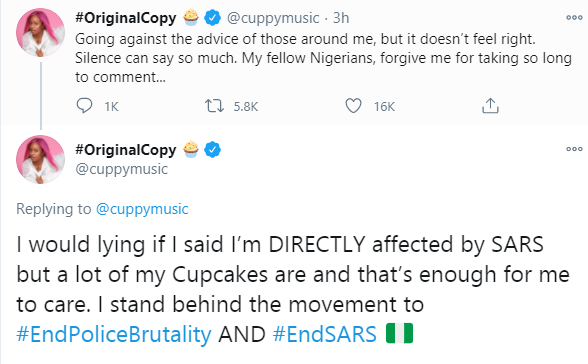Viewport: 588px width, 364px height.
Task: Open the #EndSARS hashtag
Action: [x=325, y=334]
